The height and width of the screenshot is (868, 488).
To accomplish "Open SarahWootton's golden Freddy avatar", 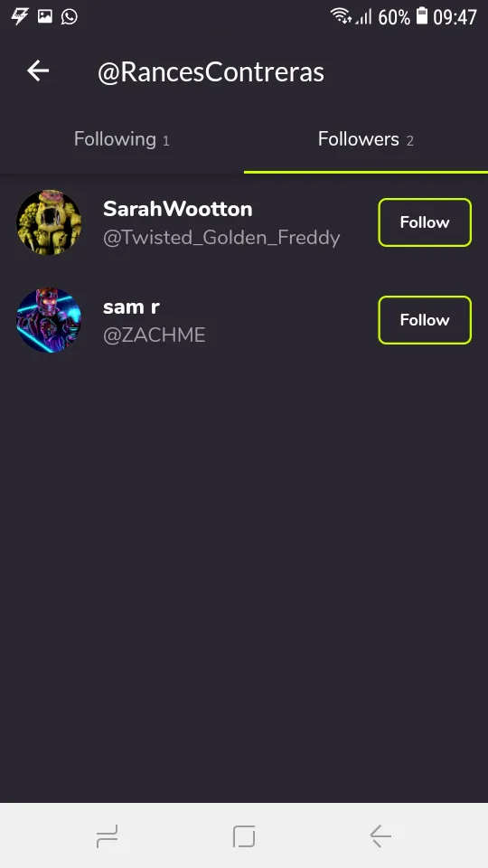I will [49, 222].
